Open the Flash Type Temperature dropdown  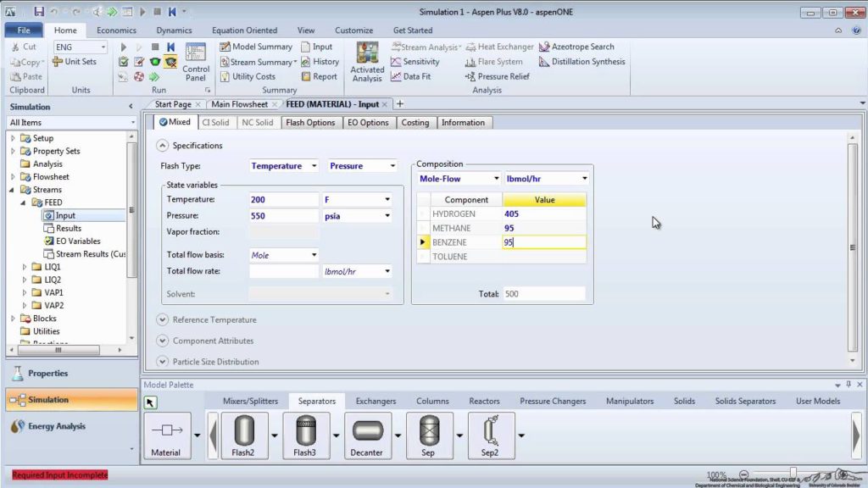pyautogui.click(x=283, y=166)
